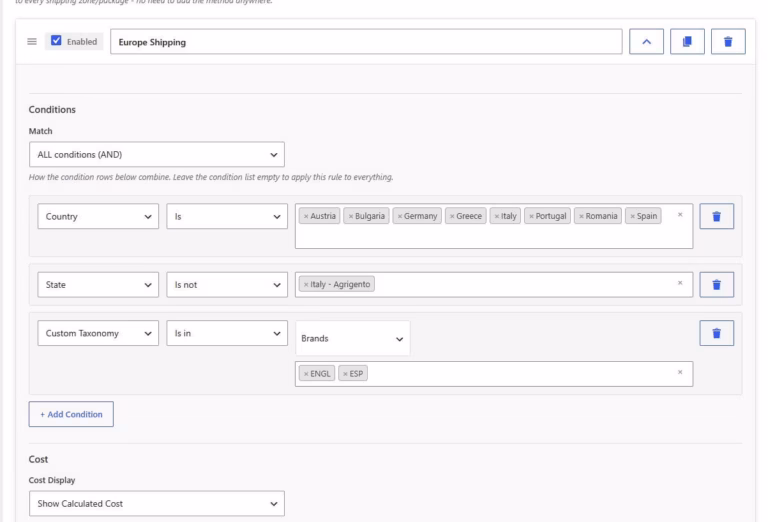The width and height of the screenshot is (768, 522).
Task: Click the Cost section heading
Action: pyautogui.click(x=38, y=459)
